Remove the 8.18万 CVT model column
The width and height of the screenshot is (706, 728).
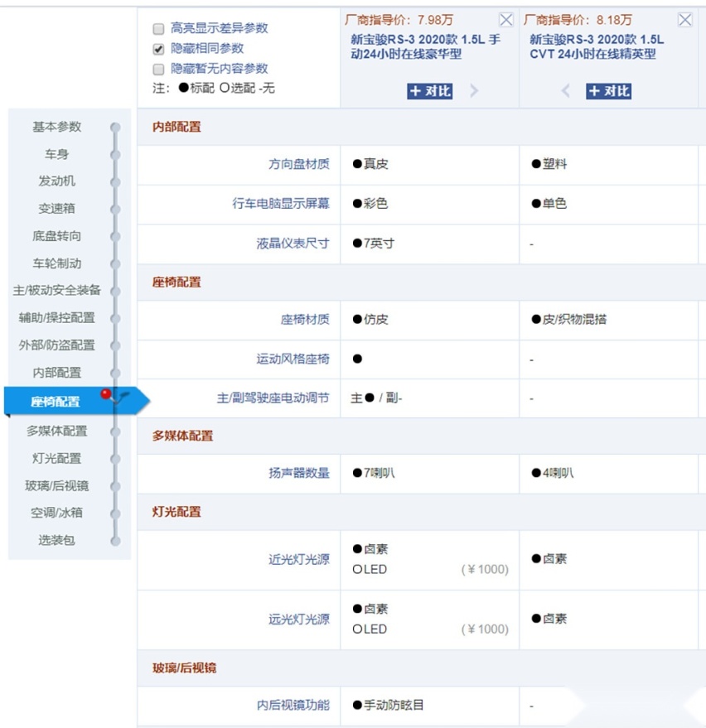684,20
